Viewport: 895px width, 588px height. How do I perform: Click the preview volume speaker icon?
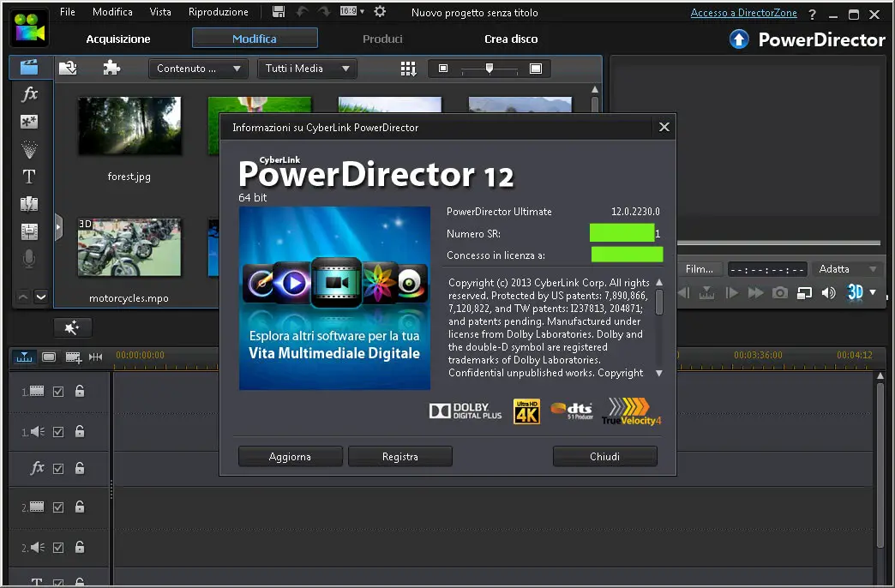tap(828, 293)
